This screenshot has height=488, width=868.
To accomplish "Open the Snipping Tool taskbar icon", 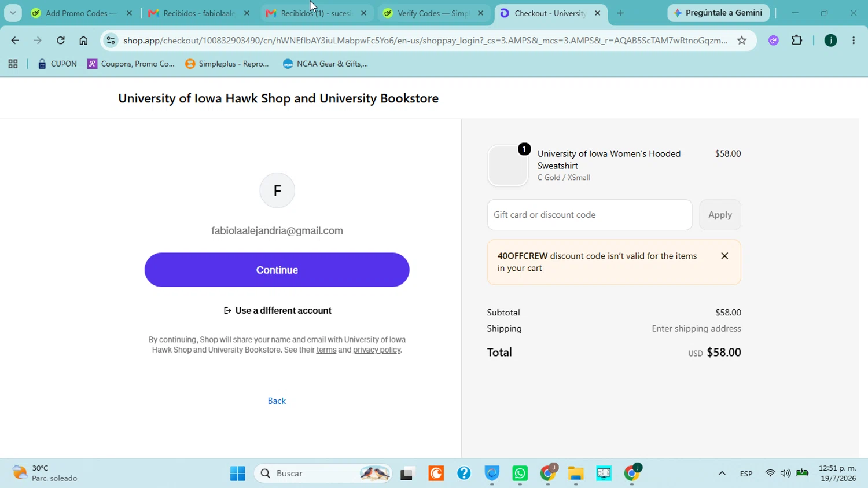I will click(604, 474).
